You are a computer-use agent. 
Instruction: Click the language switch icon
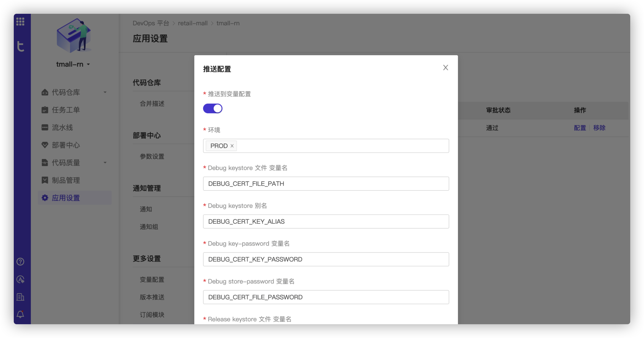click(20, 279)
